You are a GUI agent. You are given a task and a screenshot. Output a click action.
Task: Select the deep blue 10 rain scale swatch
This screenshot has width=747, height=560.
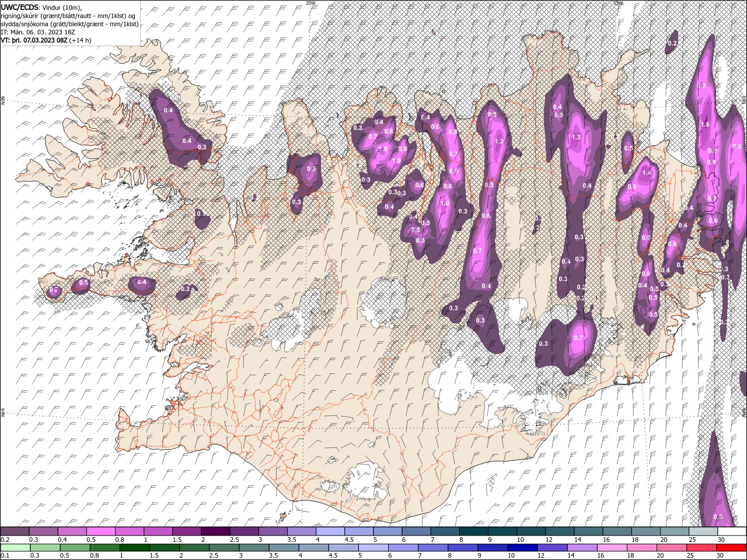(x=522, y=548)
